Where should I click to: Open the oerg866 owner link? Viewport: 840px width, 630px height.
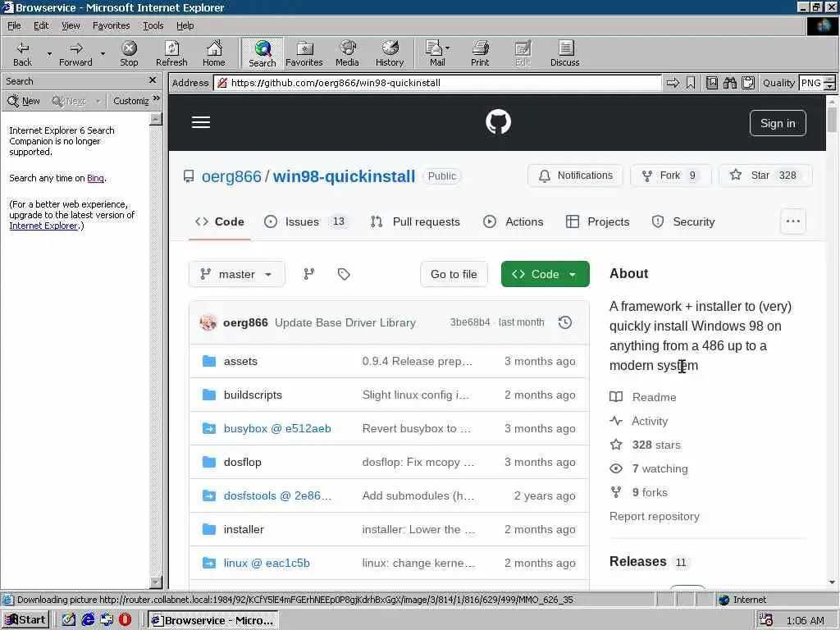pos(231,176)
